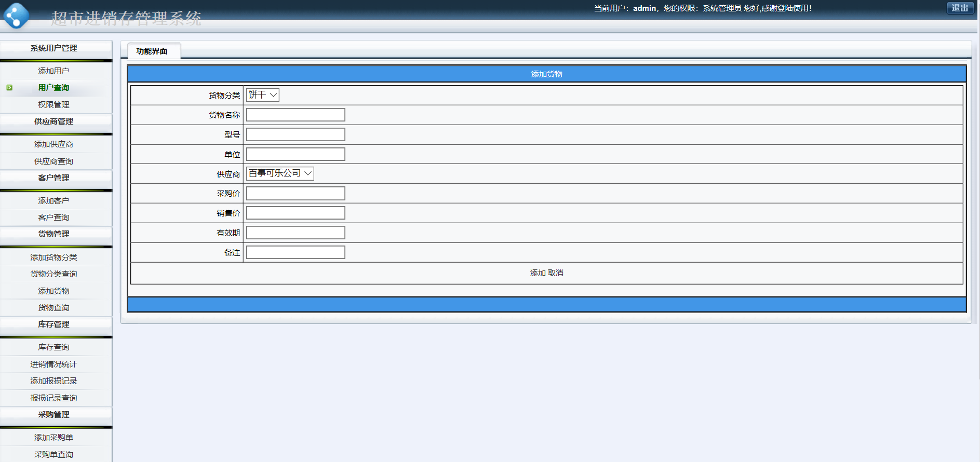
Task: Collapse the 客户管理 menu section
Action: tap(53, 178)
